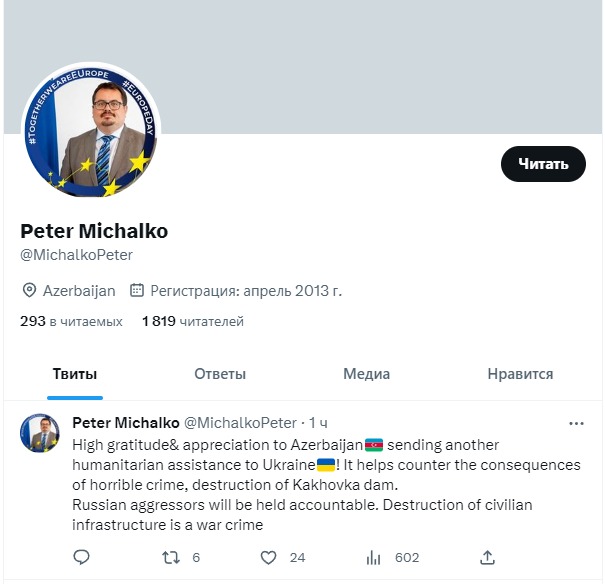The image size is (605, 584).
Task: Open the 1 819 читателей followers list
Action: coord(193,322)
